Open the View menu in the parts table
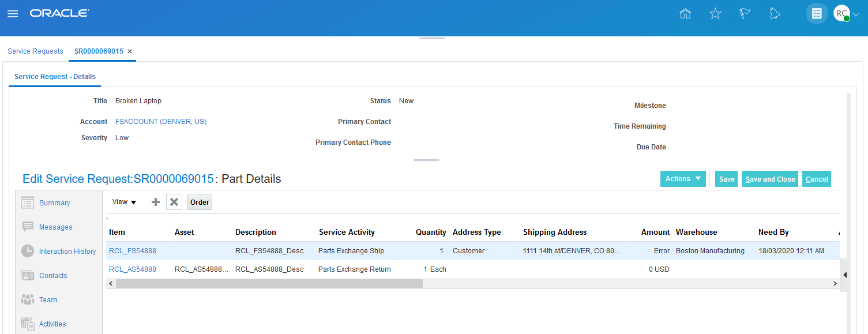The height and width of the screenshot is (334, 868). [x=123, y=202]
